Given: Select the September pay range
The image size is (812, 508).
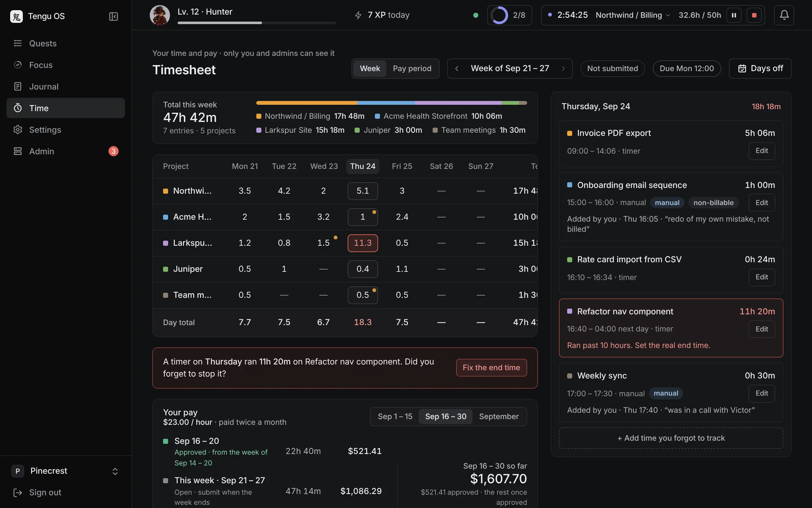Looking at the screenshot, I should (x=499, y=417).
